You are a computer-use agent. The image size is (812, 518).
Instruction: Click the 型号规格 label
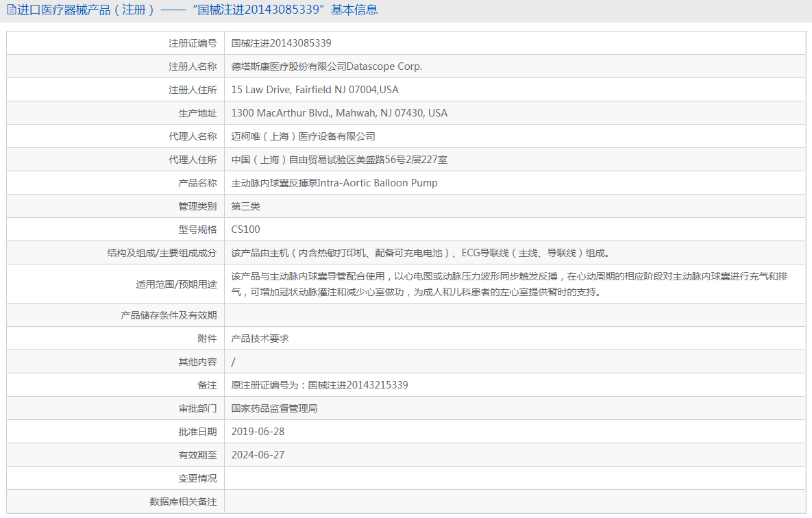[198, 230]
